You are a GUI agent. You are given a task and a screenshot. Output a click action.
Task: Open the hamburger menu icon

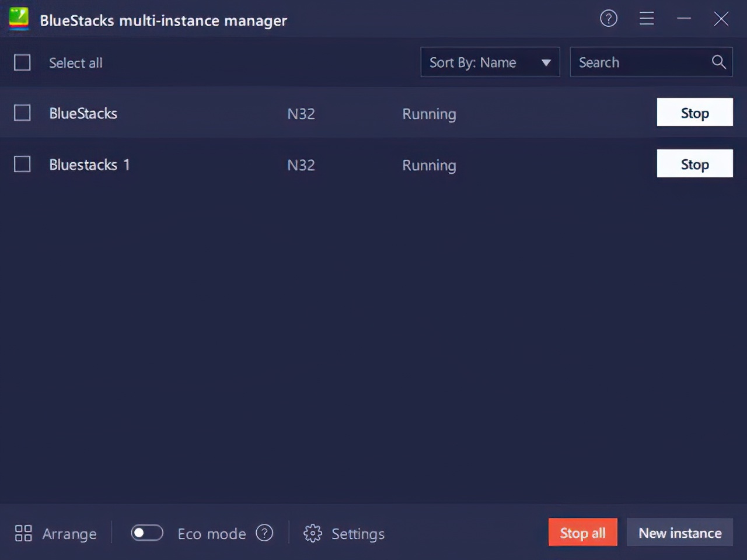(647, 19)
